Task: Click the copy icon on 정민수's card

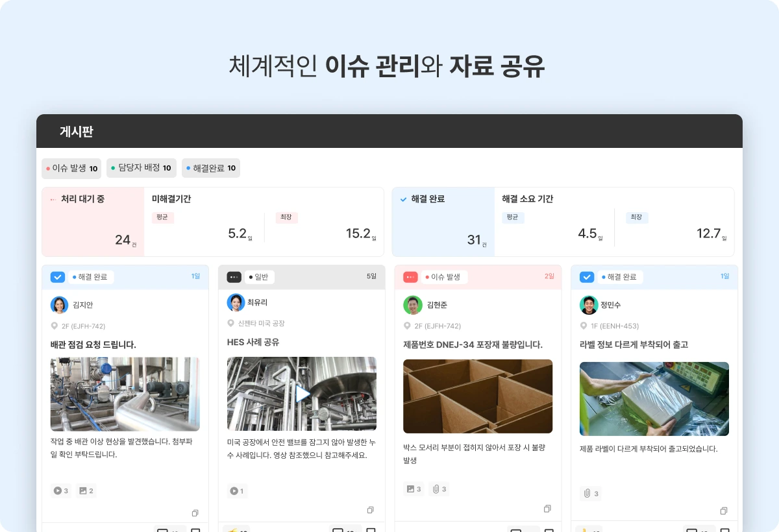Action: click(x=724, y=511)
